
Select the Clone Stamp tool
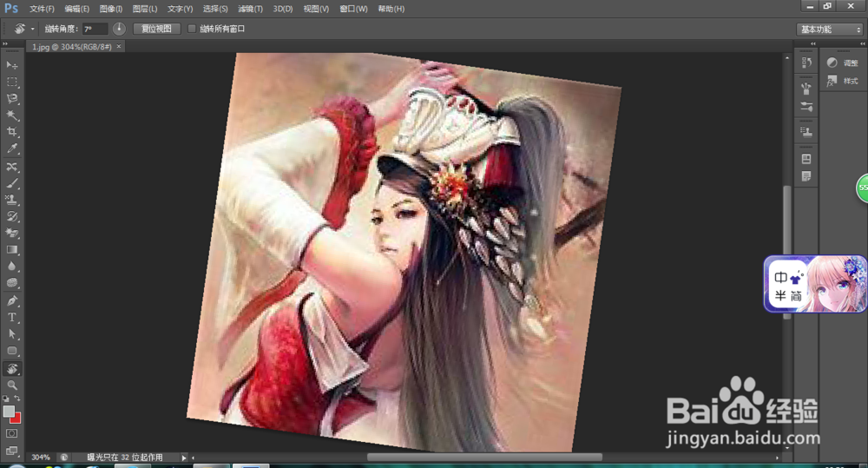(x=11, y=200)
